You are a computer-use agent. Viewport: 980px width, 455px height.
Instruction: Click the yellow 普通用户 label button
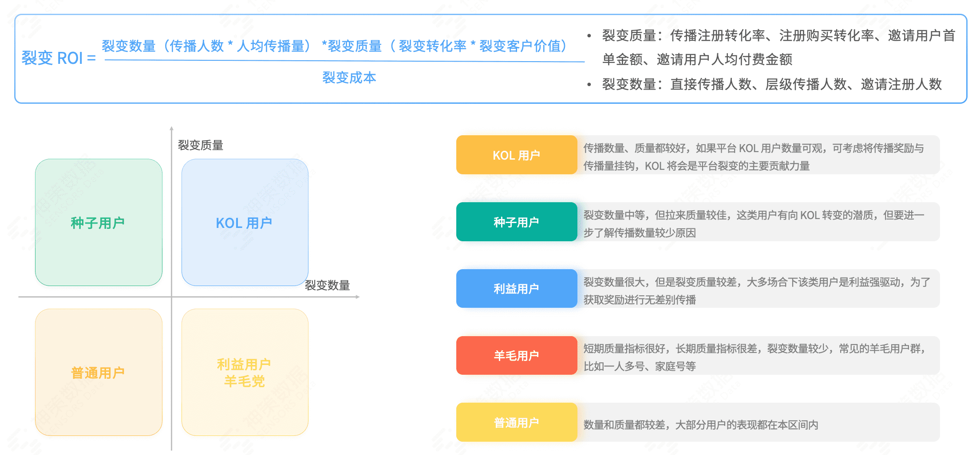click(x=517, y=422)
